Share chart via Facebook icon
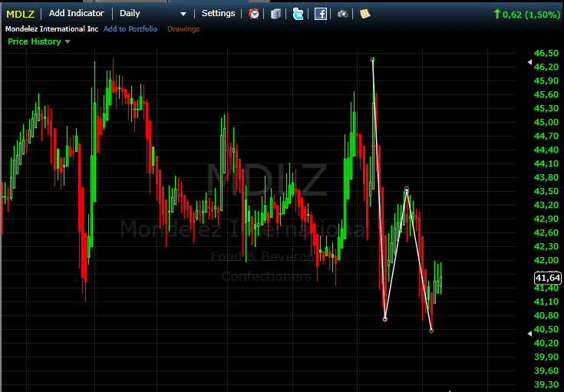The height and width of the screenshot is (392, 564). 321,14
